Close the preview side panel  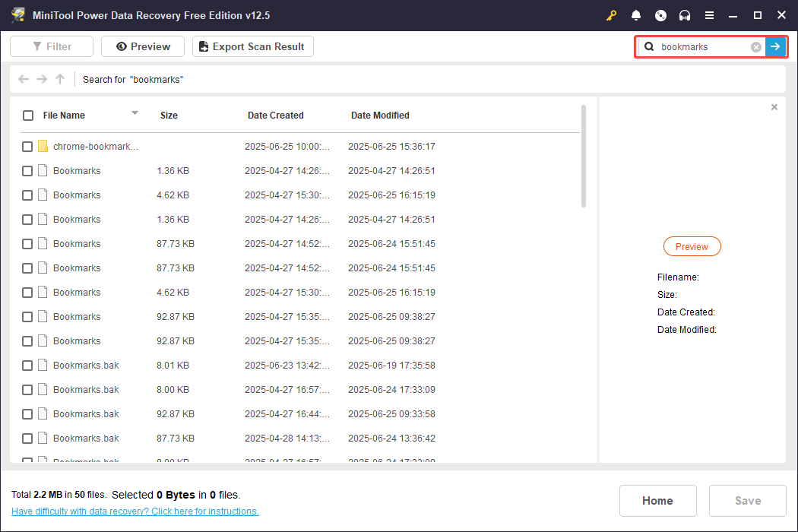(774, 107)
